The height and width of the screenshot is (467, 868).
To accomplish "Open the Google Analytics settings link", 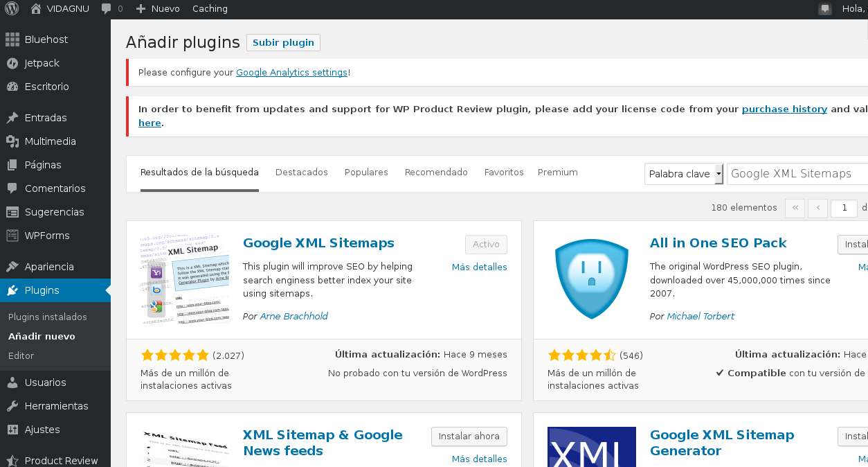I will click(291, 72).
